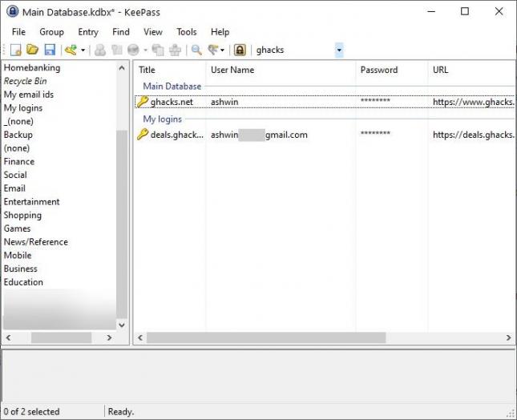The width and height of the screenshot is (517, 420).
Task: Click the quick search field containing ghacks
Action: [x=295, y=50]
